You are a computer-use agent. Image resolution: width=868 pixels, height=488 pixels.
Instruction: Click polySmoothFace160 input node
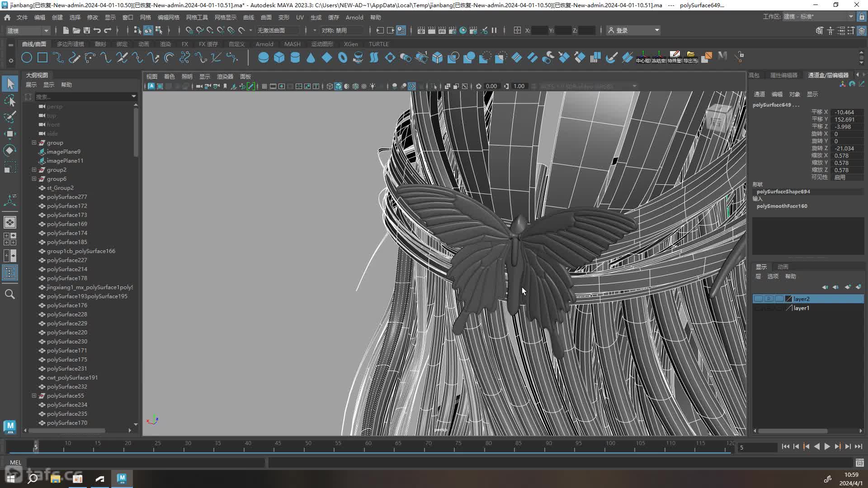click(782, 206)
